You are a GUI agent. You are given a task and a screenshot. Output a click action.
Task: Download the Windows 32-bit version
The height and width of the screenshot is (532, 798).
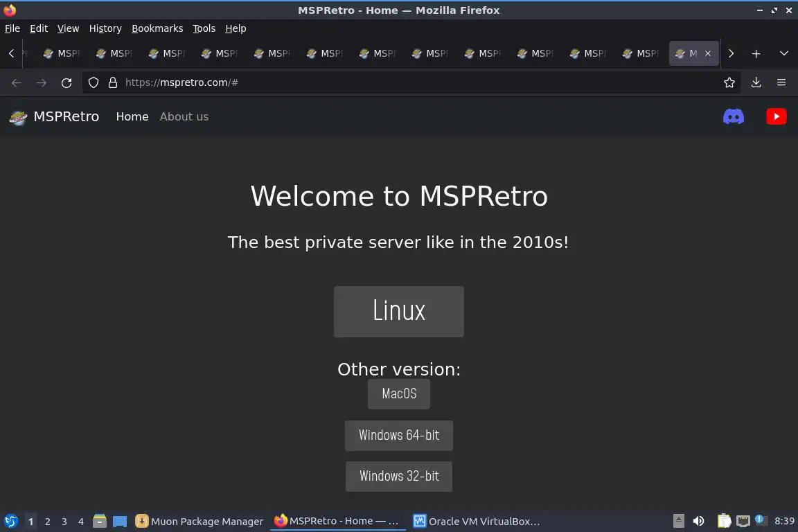click(399, 476)
